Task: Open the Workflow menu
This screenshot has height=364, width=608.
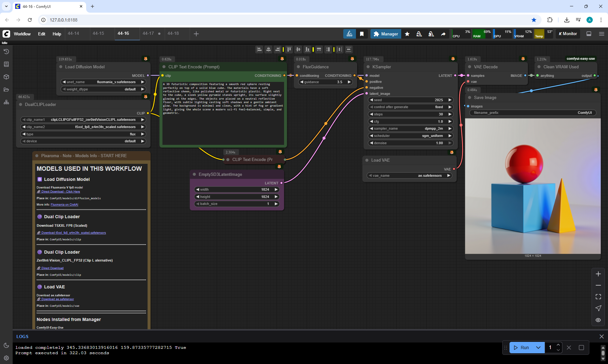Action: (x=22, y=34)
